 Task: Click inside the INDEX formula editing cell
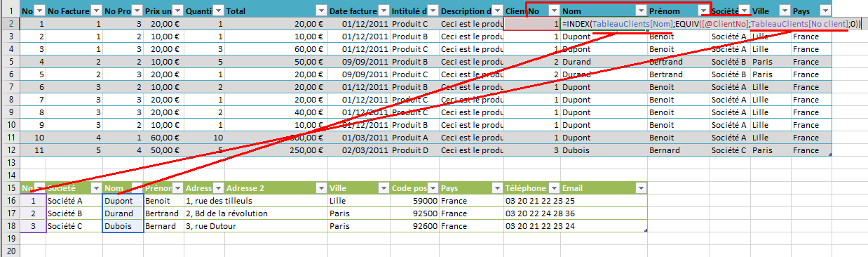(710, 24)
